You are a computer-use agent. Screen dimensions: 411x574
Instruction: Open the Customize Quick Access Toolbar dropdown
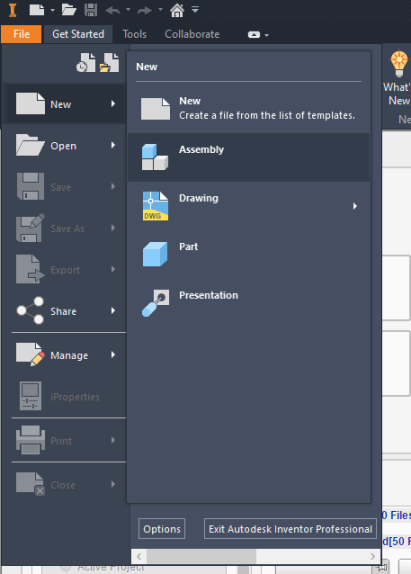tap(195, 9)
